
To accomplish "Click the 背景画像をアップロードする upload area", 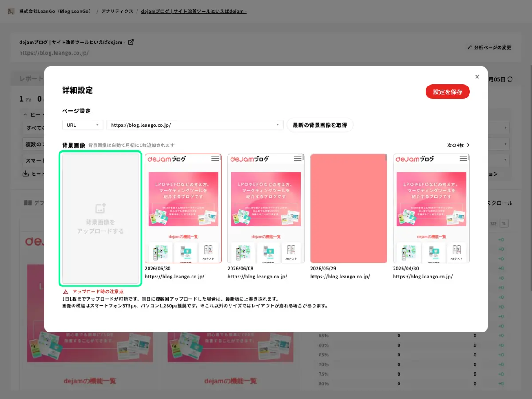I will coord(100,219).
